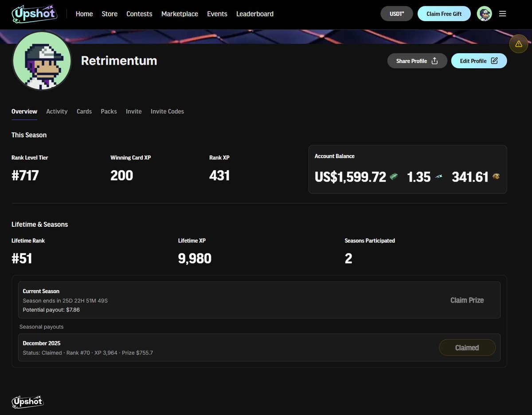
Task: Click the Seasons Participated value 2
Action: 348,258
